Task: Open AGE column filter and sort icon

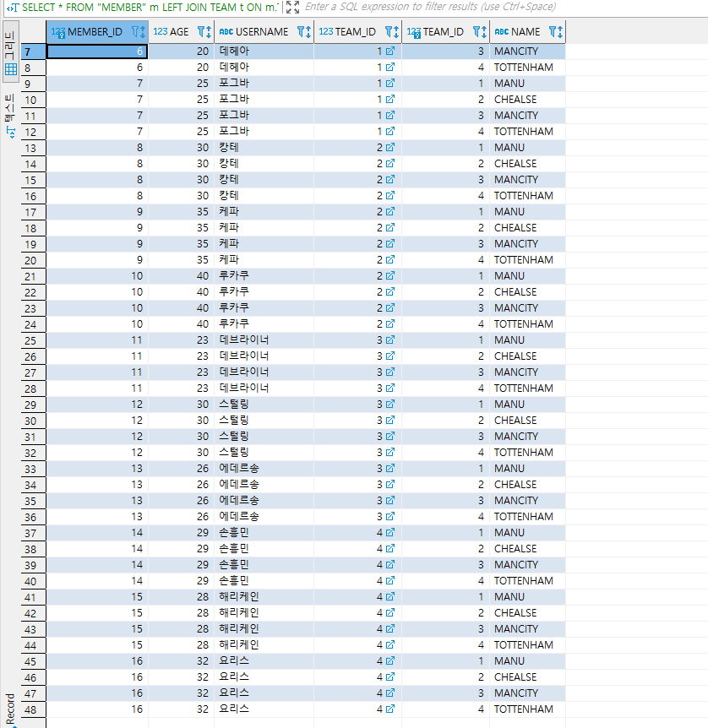Action: coord(204,31)
